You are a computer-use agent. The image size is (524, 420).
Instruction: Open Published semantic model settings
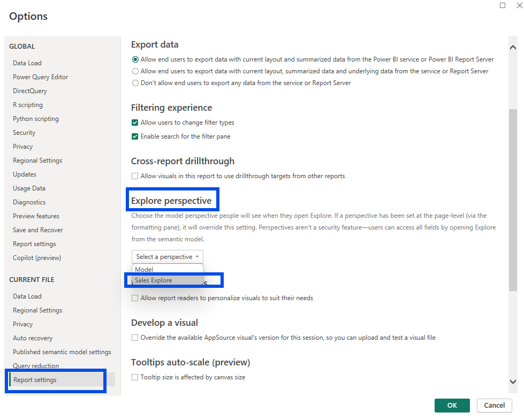point(62,352)
